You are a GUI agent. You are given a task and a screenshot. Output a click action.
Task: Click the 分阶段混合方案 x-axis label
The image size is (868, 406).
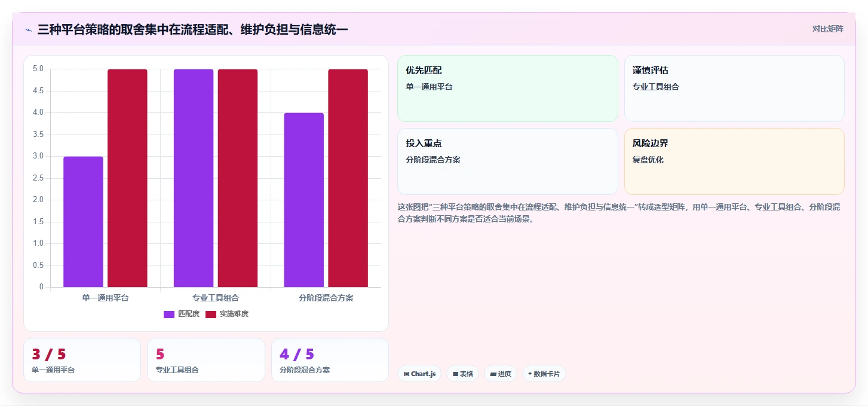[x=326, y=298]
